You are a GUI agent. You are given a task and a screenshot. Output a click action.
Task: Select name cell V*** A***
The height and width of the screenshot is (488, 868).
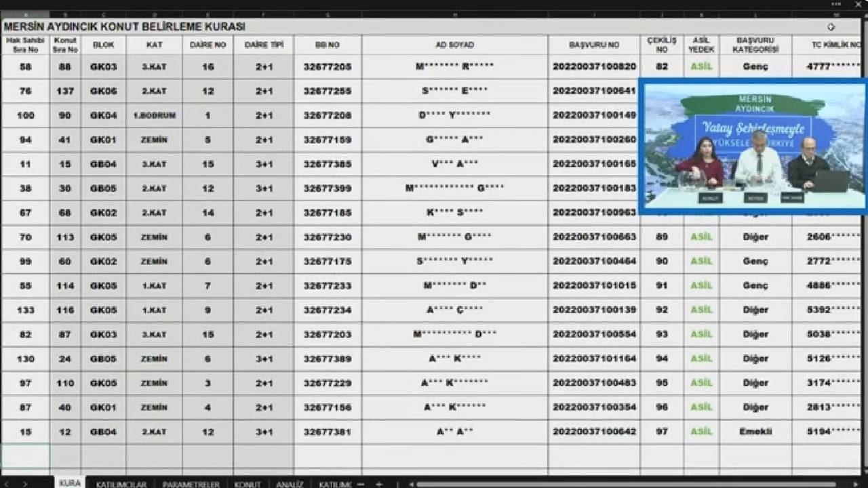454,164
